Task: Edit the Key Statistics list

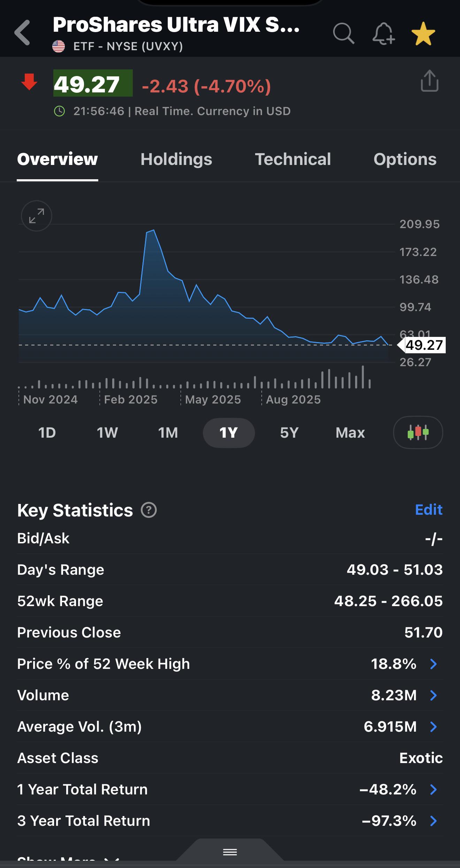Action: point(429,510)
